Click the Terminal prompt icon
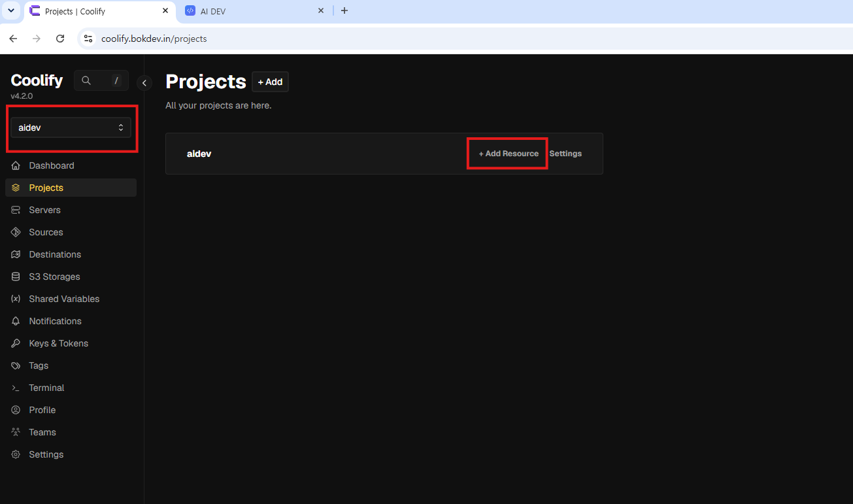The height and width of the screenshot is (504, 853). 16,388
